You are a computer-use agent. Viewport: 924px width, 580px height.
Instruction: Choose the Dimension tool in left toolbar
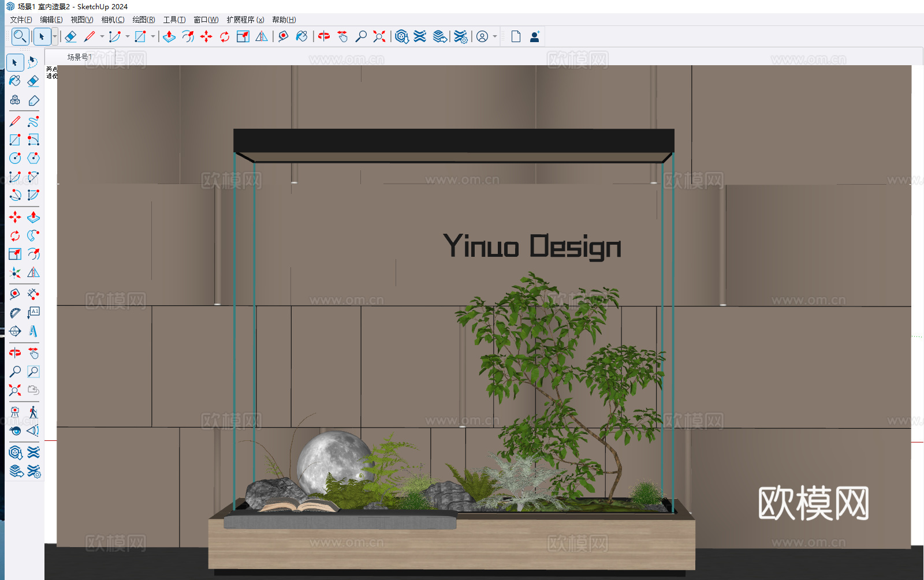pos(33,294)
